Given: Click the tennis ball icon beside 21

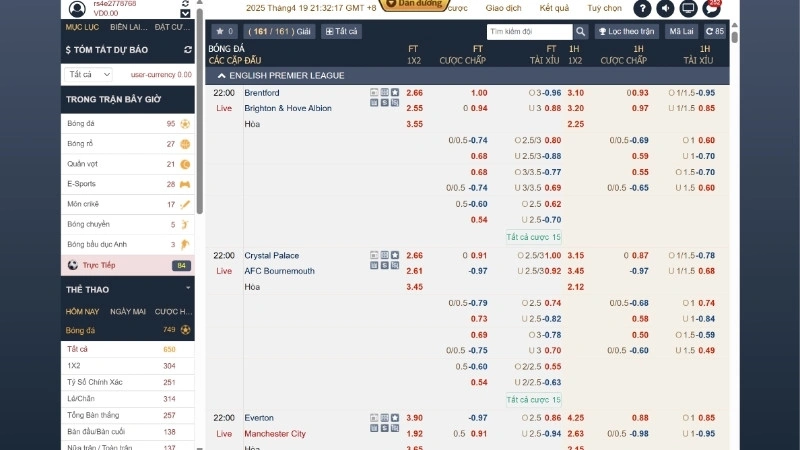Looking at the screenshot, I should coord(185,164).
